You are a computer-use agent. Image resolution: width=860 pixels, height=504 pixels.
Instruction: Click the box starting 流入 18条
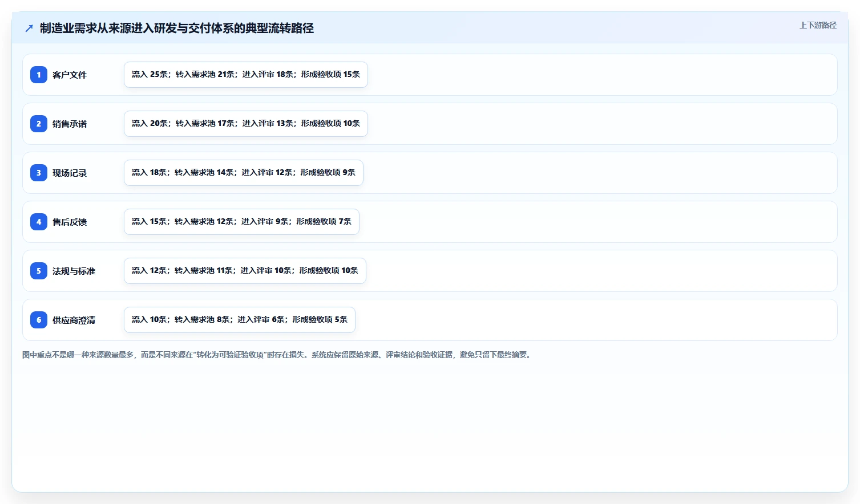(244, 173)
